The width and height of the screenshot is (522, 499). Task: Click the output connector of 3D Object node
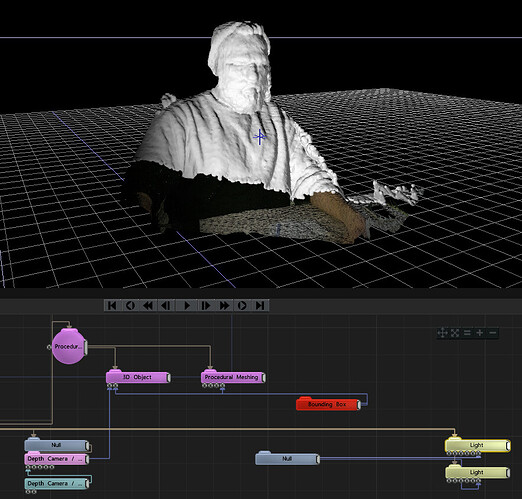coord(169,378)
